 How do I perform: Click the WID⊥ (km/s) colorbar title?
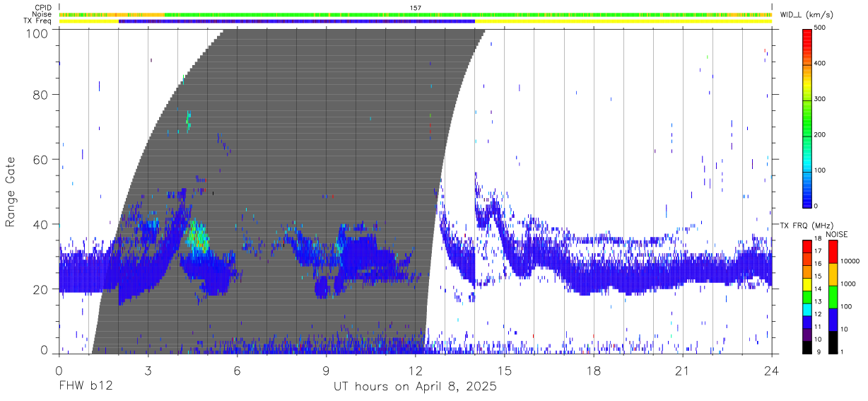(x=806, y=15)
